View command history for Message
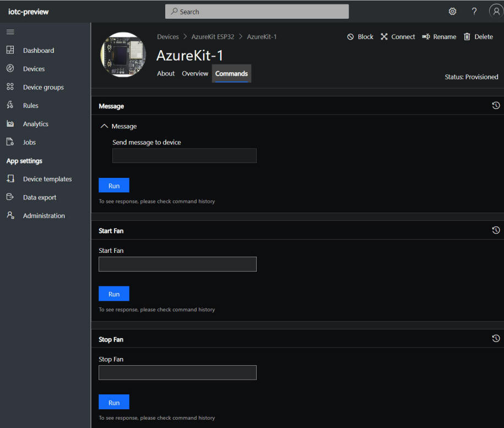The width and height of the screenshot is (504, 428). 496,105
